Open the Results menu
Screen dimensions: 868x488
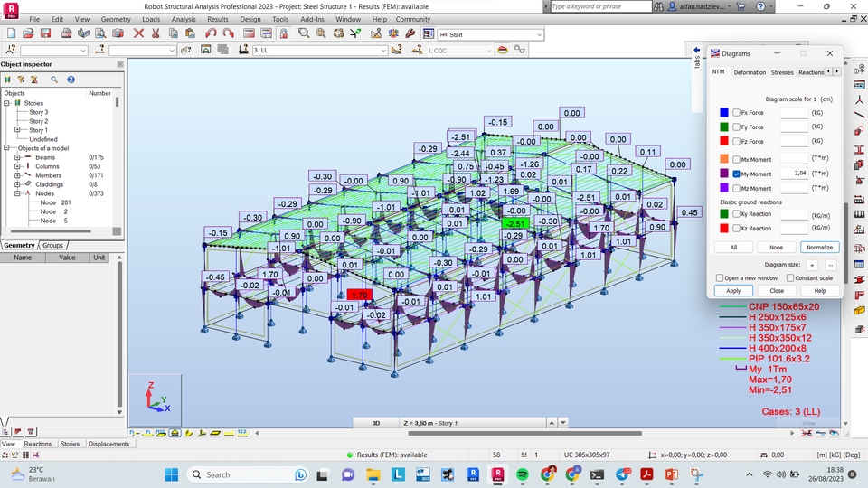pos(218,19)
